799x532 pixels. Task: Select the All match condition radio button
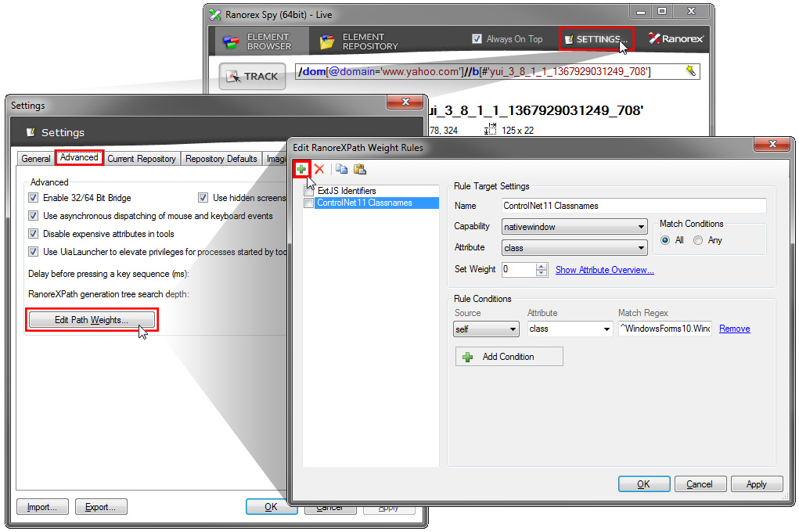point(665,240)
